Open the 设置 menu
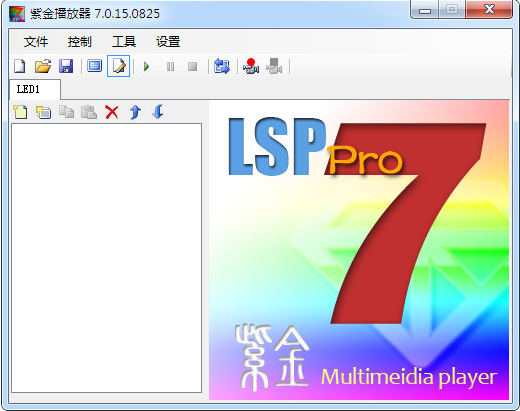 click(x=168, y=42)
